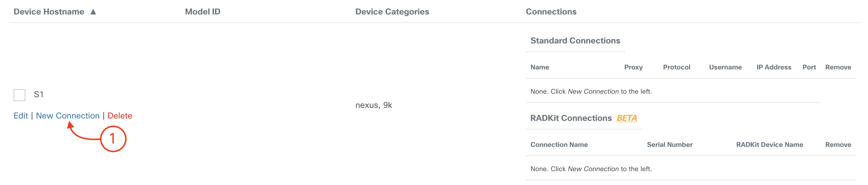Screen dimensions: 868x185
Task: Delete the S1 device
Action: 119,116
